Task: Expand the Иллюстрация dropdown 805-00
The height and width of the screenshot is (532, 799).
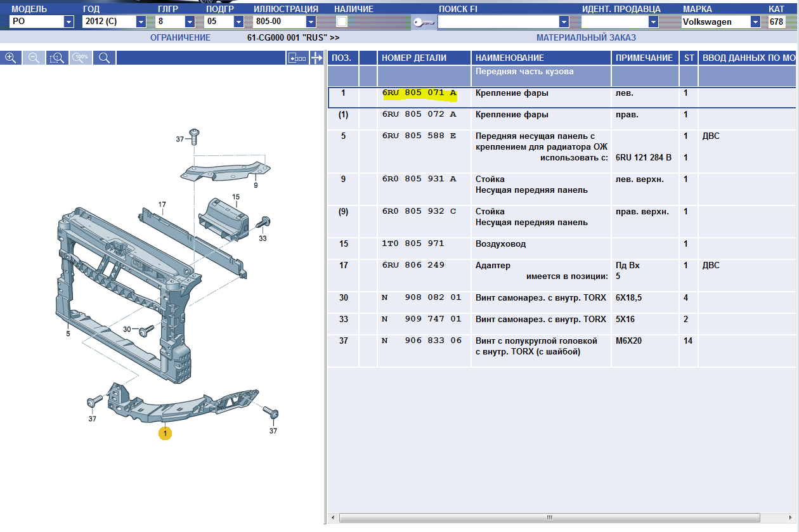Action: tap(311, 22)
